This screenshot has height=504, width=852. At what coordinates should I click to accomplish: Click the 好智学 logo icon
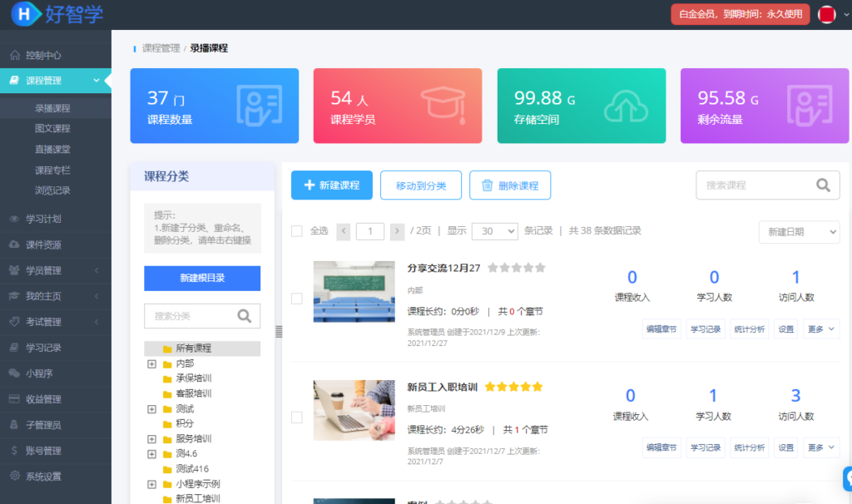pos(26,13)
